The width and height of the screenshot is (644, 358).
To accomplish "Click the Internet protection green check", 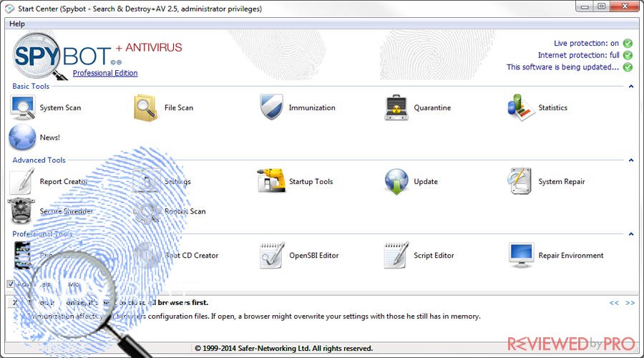I will pos(628,55).
